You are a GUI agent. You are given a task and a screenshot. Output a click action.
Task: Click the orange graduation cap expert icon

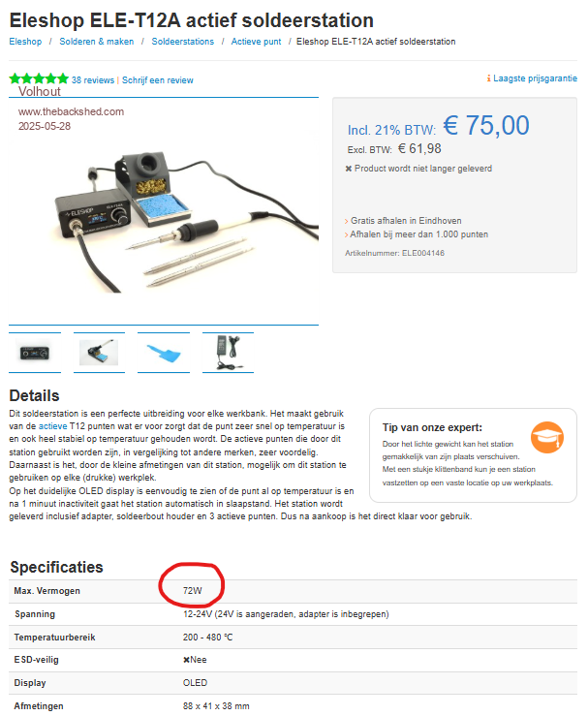[547, 437]
